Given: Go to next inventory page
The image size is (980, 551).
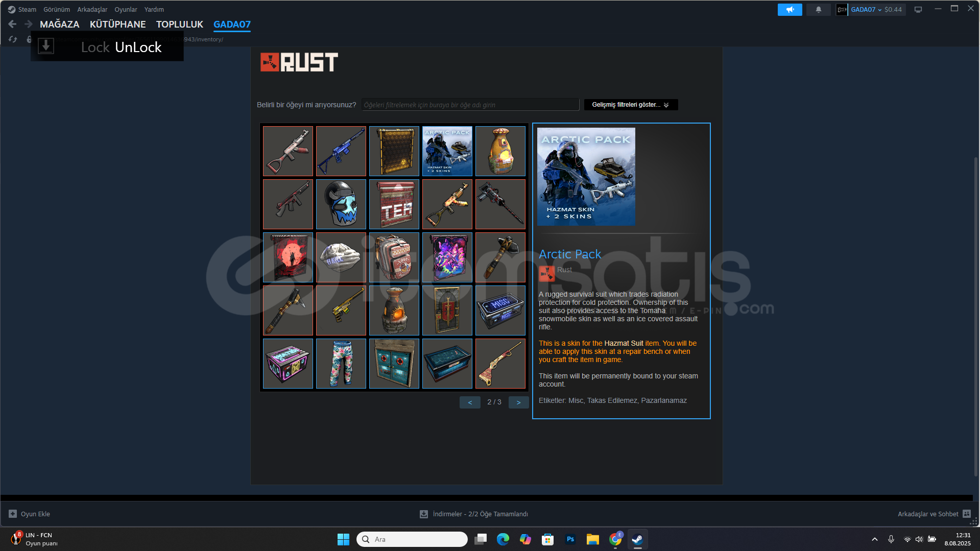Looking at the screenshot, I should [x=519, y=402].
